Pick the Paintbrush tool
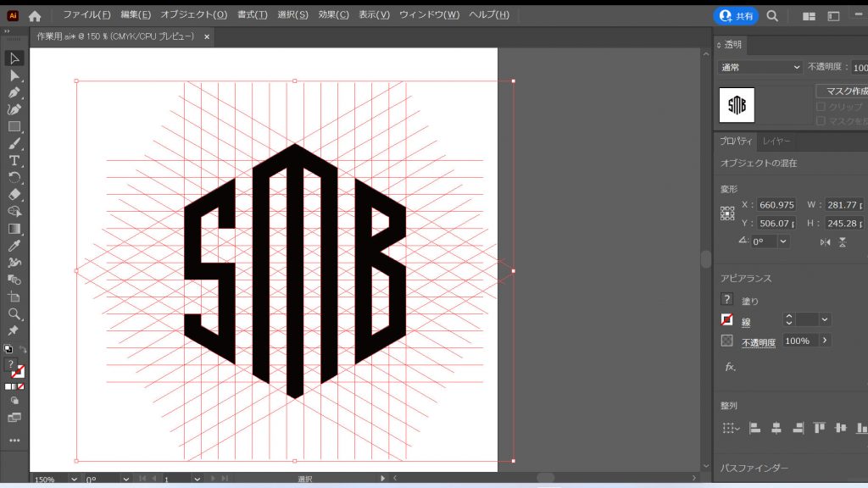 click(14, 144)
